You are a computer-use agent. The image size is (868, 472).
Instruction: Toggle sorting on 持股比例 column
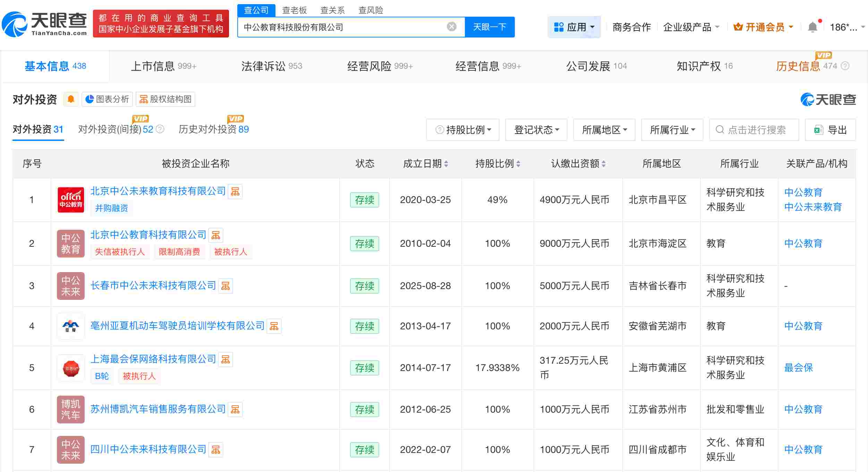point(519,163)
